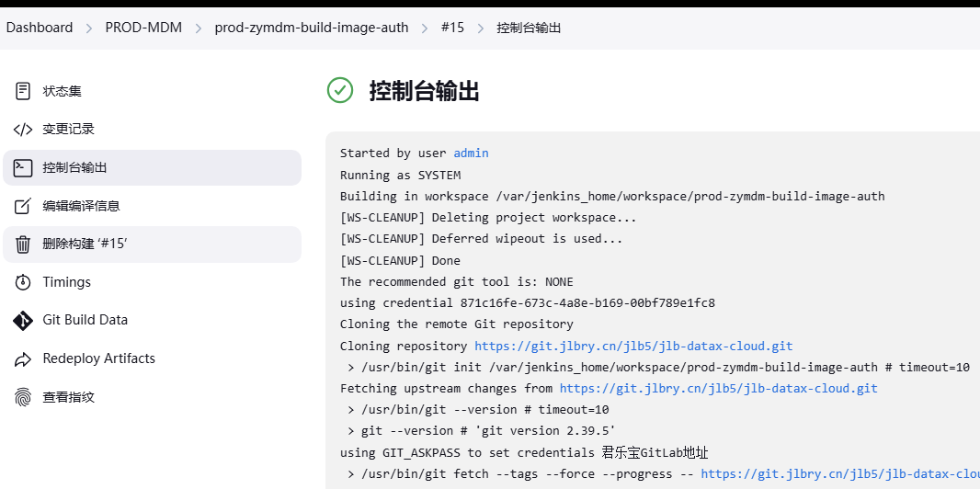
Task: Click the Git Build Data diamond icon
Action: point(23,321)
